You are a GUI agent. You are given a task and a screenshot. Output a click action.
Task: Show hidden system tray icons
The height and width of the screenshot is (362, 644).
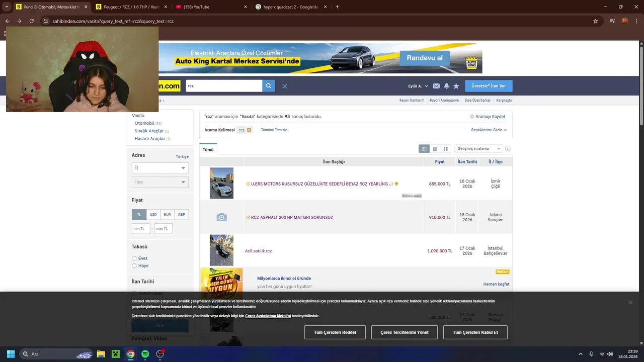[581, 354]
